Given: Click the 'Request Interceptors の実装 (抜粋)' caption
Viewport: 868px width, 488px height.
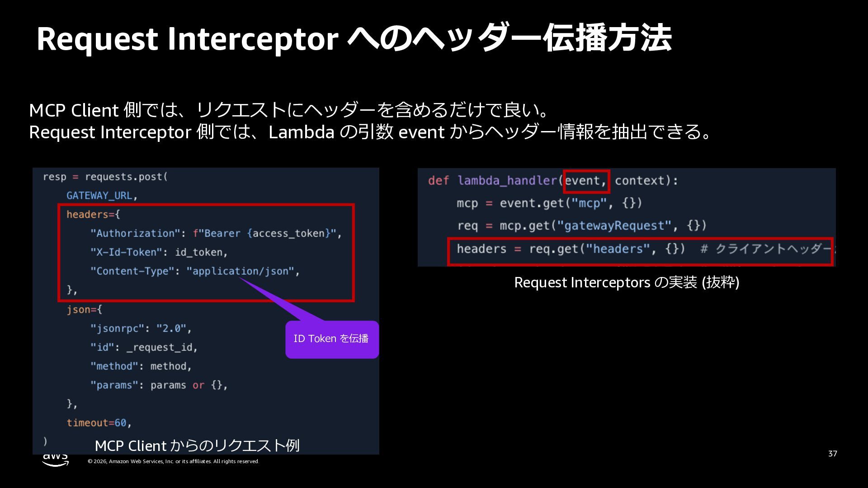Looking at the screenshot, I should pyautogui.click(x=627, y=282).
